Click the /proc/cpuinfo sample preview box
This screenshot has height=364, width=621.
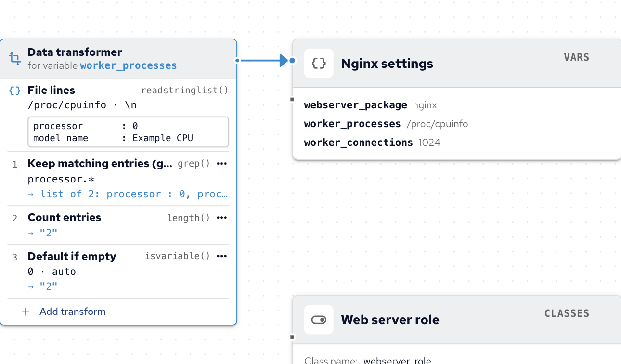click(x=128, y=132)
